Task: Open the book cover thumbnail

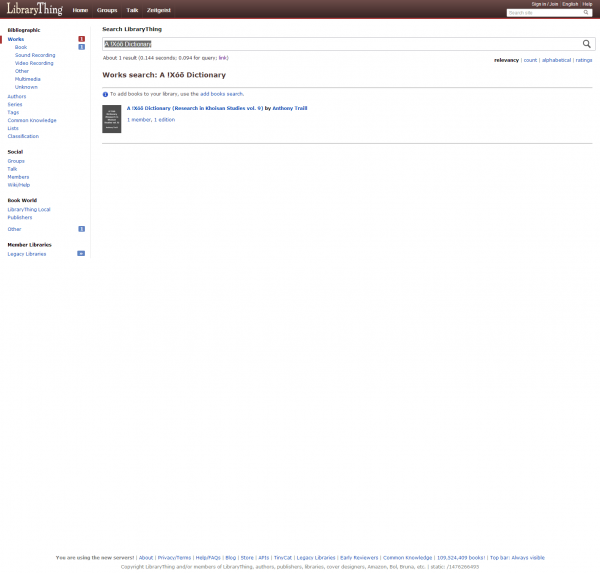Action: click(112, 119)
